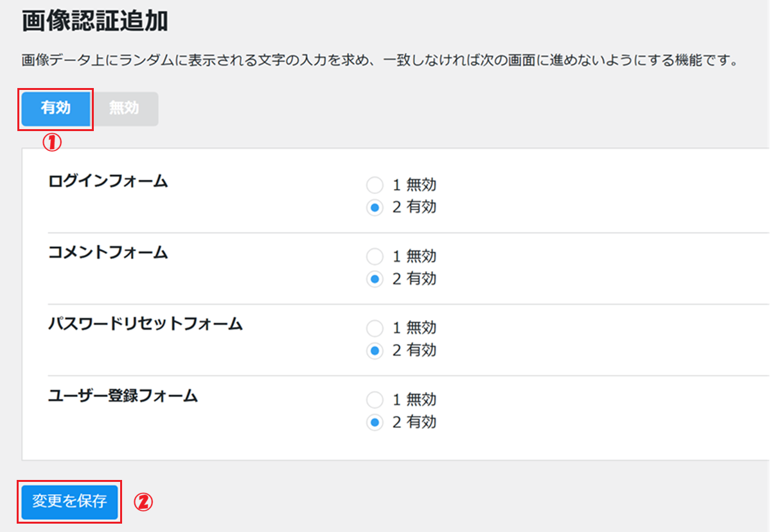
Task: Choose 1 無効 radio for コメントフォーム
Action: click(374, 257)
